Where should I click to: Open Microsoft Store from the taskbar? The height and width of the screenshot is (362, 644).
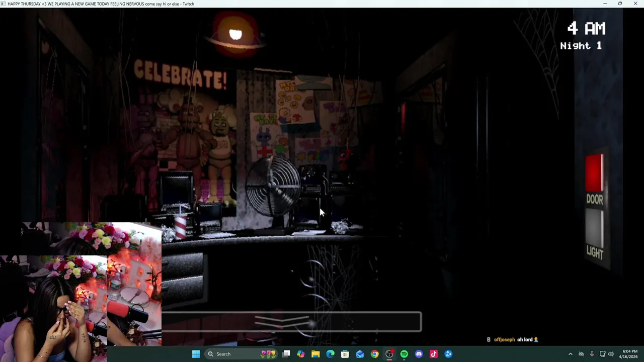click(x=345, y=354)
